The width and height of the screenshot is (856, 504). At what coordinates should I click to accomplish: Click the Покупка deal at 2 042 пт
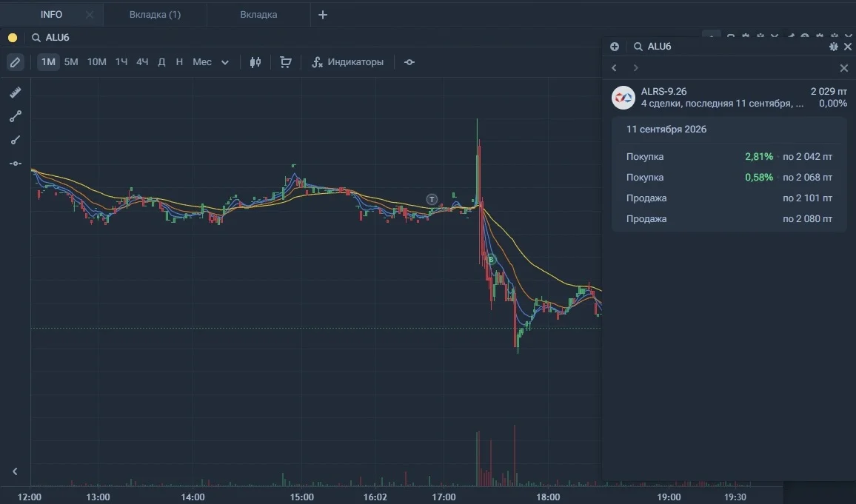729,157
